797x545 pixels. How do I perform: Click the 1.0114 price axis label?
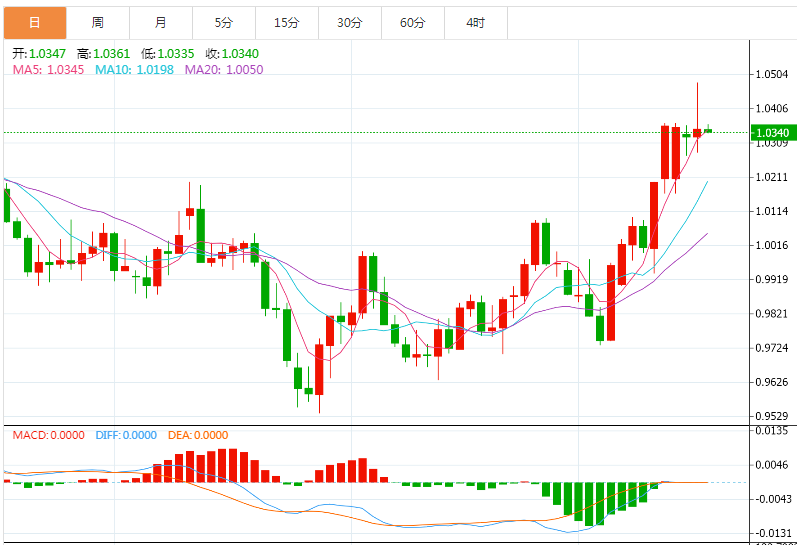(x=772, y=211)
